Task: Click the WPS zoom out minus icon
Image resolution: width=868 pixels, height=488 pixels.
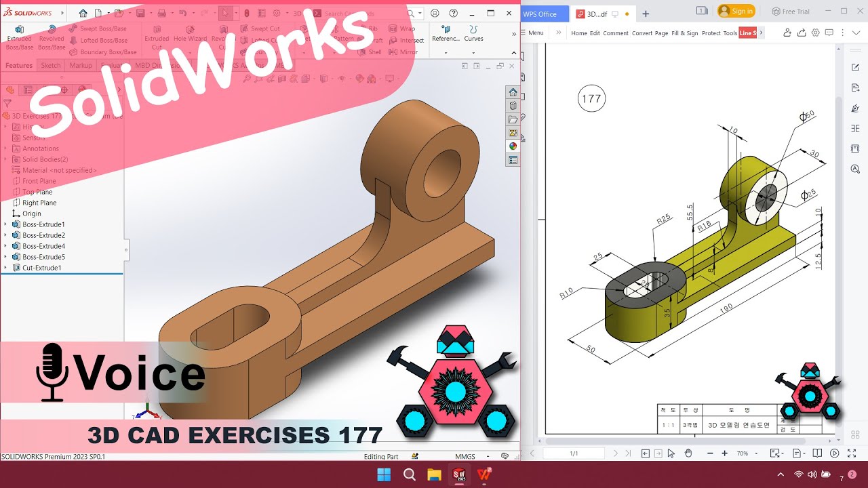Action: click(709, 453)
